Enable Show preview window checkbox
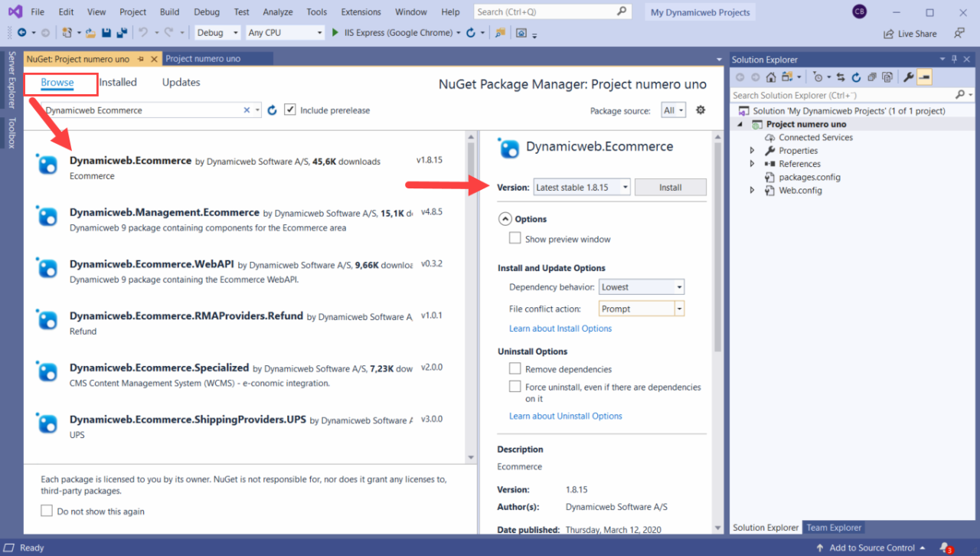The height and width of the screenshot is (556, 980). (515, 239)
